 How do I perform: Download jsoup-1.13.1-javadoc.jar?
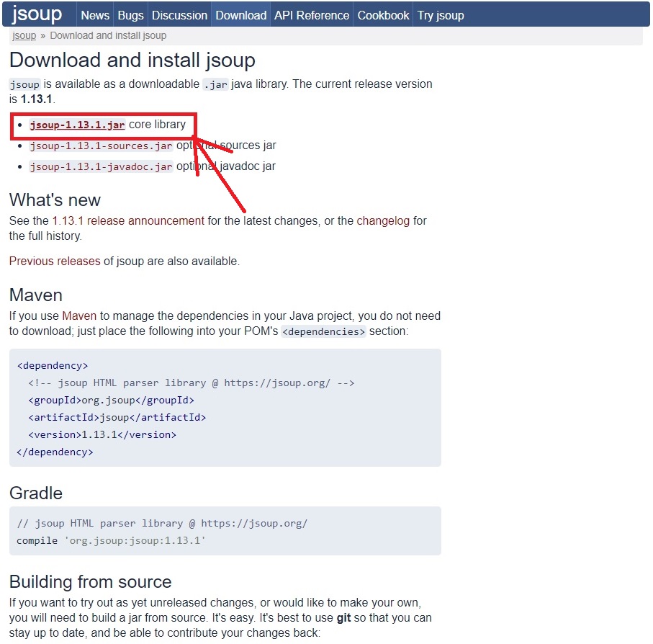tap(100, 166)
